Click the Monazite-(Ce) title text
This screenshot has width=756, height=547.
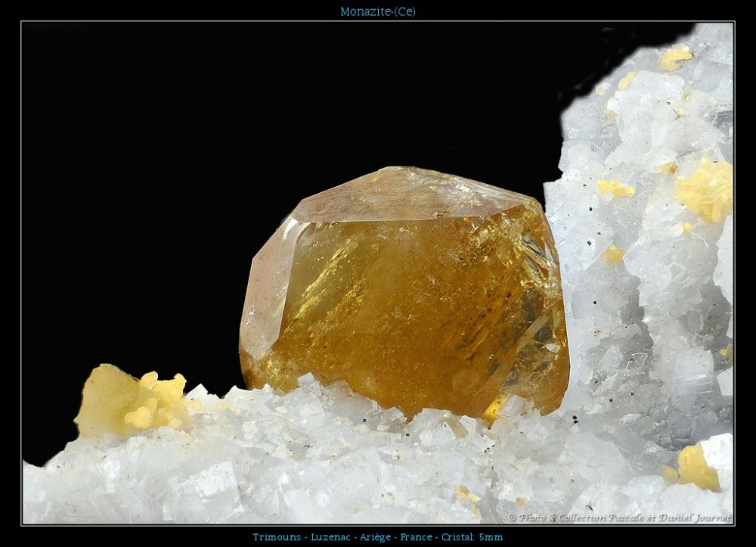pos(377,11)
